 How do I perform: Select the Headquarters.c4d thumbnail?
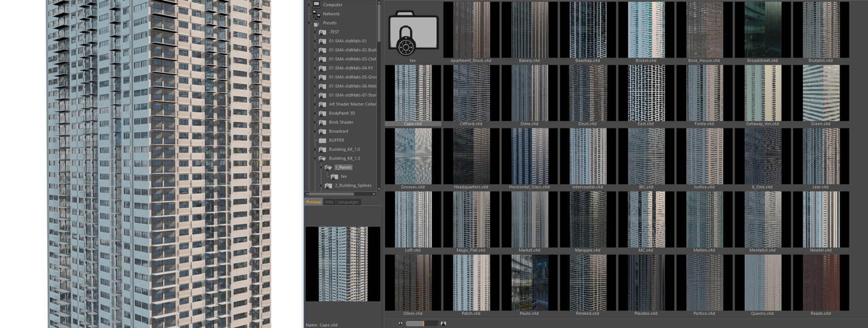(x=471, y=156)
